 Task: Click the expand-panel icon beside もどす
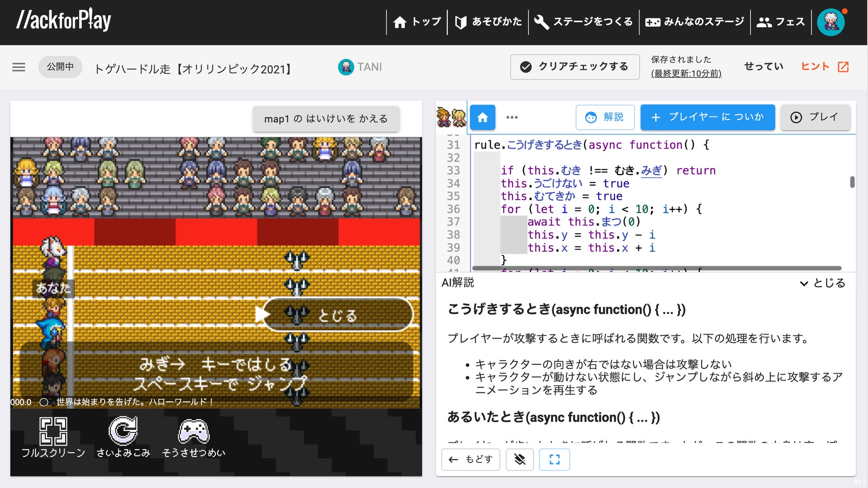pyautogui.click(x=554, y=460)
